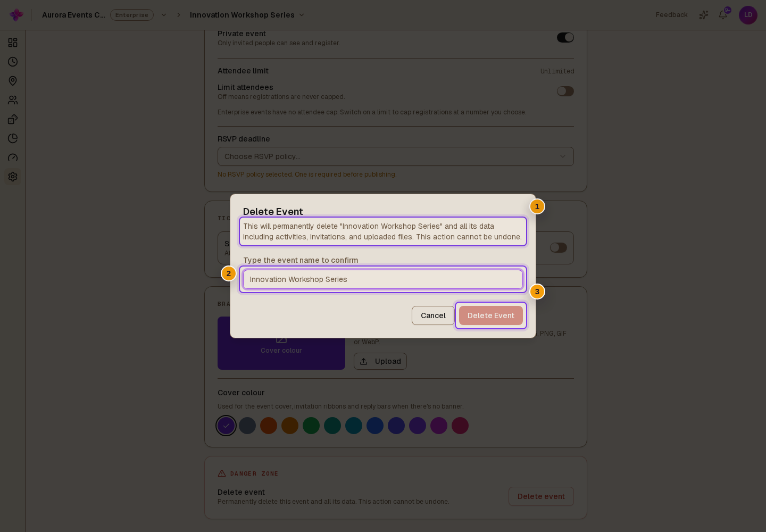Open the Feedback link

[671, 15]
